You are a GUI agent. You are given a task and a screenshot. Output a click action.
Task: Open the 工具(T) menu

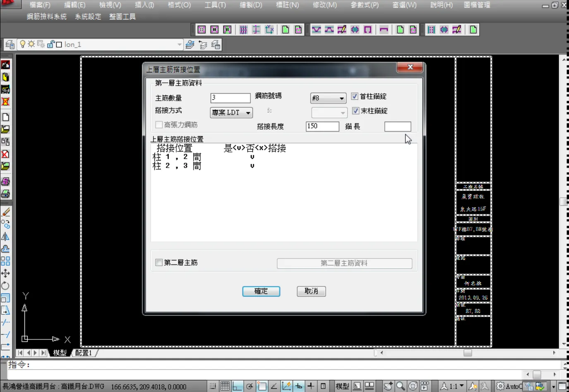pyautogui.click(x=215, y=5)
